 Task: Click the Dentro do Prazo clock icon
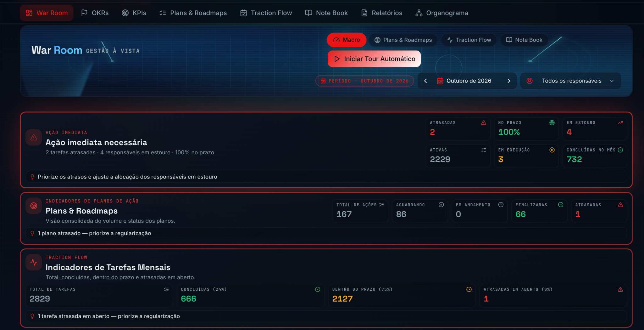(469, 290)
